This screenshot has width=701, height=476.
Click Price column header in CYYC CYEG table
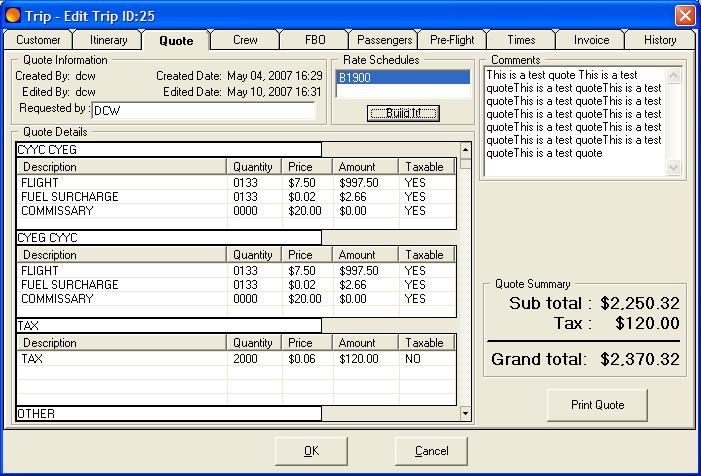(307, 167)
